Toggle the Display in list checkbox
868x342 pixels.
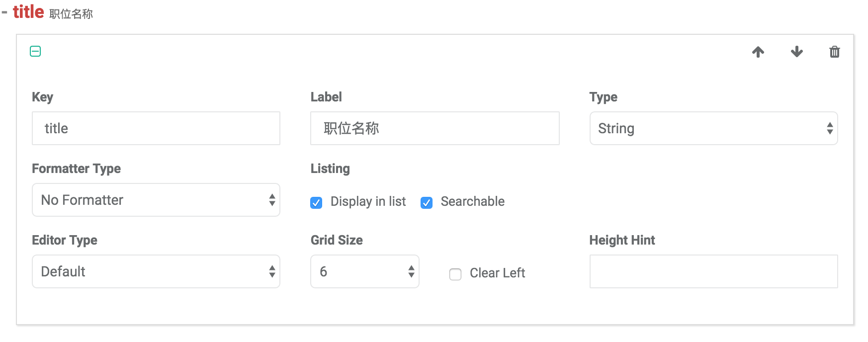(x=316, y=203)
